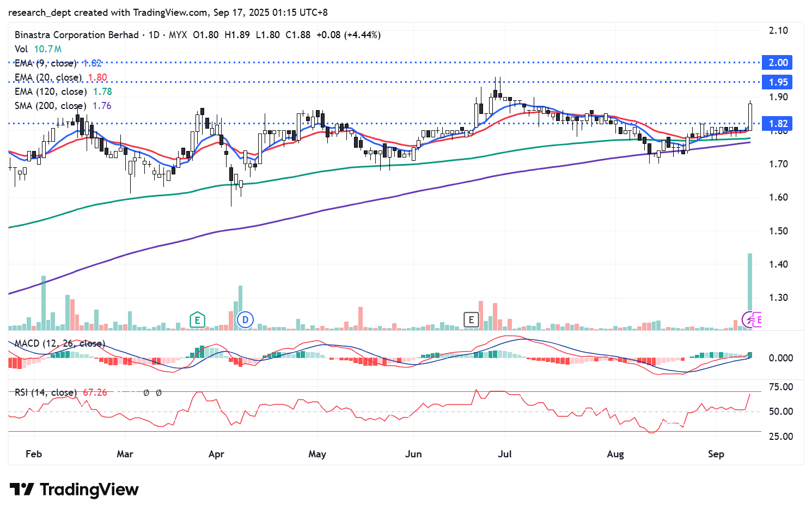Click the Jul label on time axis
812x514 pixels.
(505, 454)
